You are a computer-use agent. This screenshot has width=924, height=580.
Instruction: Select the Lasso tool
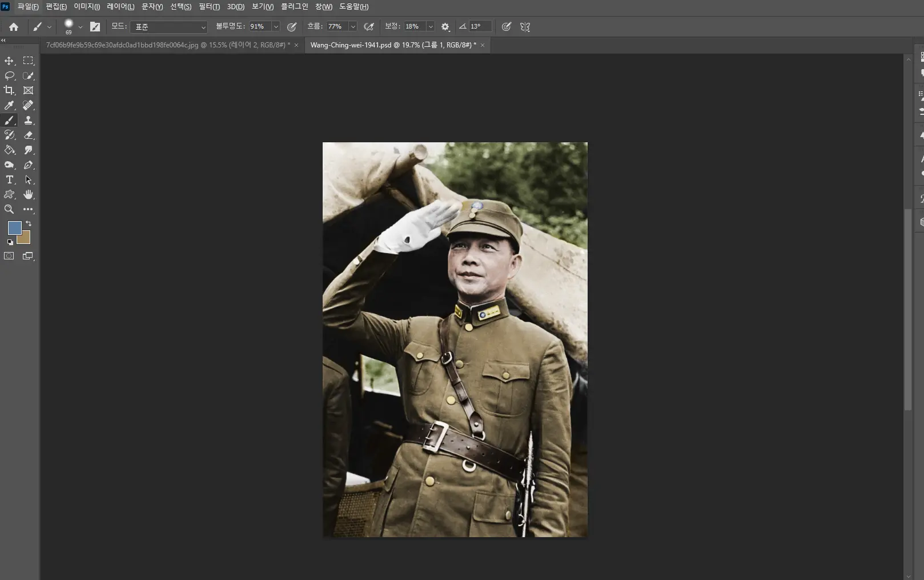9,75
